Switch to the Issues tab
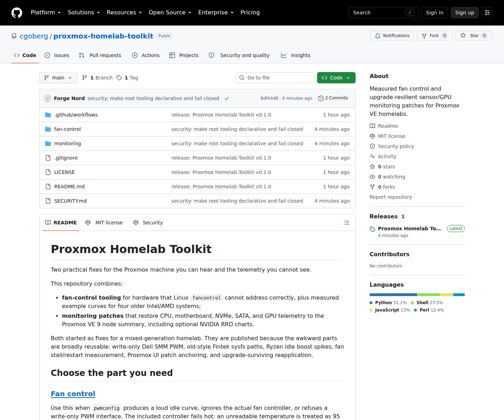 57,55
